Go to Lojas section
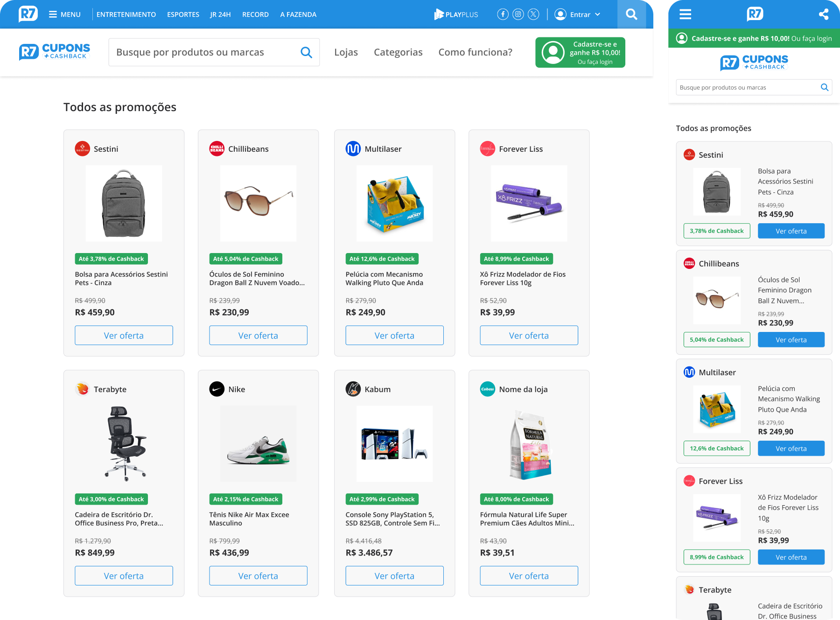Screen dimensions: 840x620 (346, 52)
